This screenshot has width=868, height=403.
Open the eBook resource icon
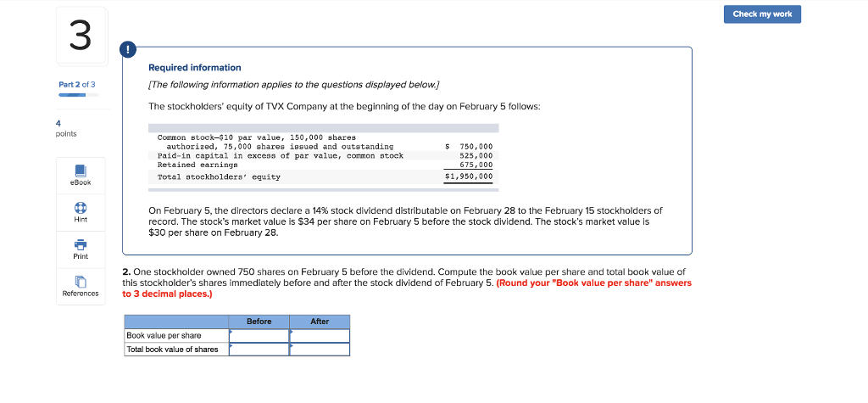point(81,170)
